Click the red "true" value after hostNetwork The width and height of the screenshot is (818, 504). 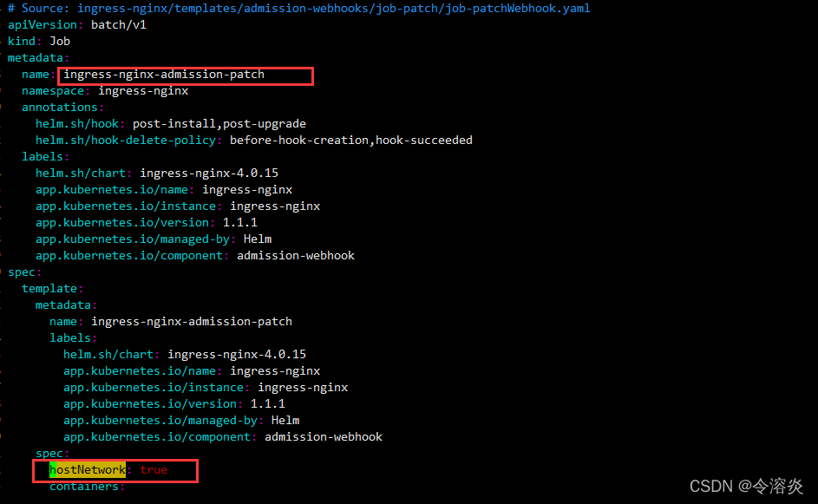pyautogui.click(x=154, y=470)
